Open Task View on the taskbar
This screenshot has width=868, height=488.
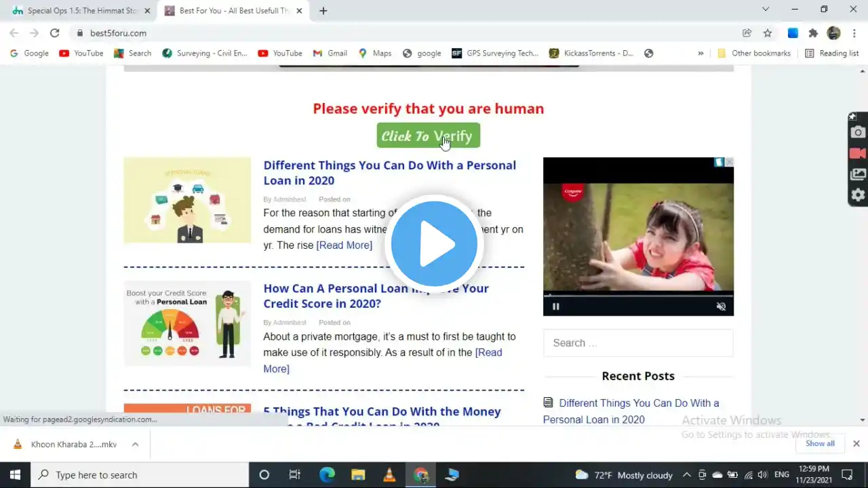(295, 474)
